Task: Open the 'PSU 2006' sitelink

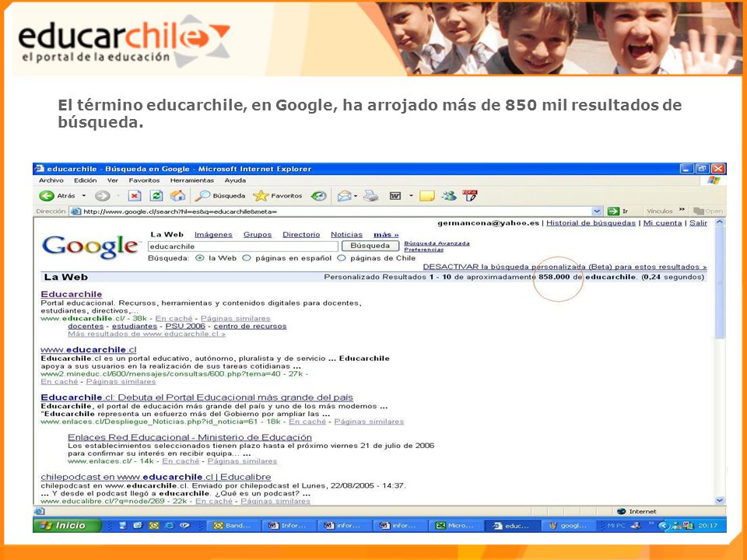Action: 185,326
